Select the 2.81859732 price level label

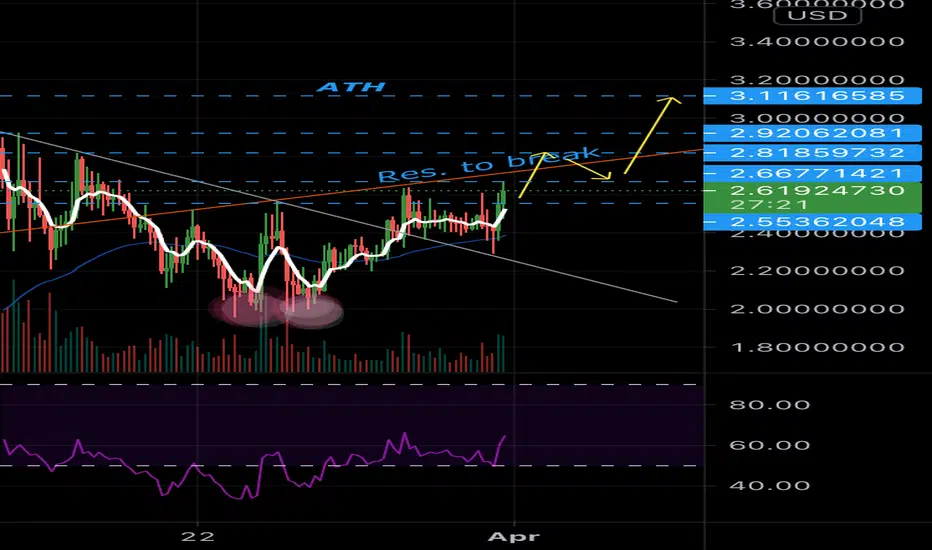(812, 153)
